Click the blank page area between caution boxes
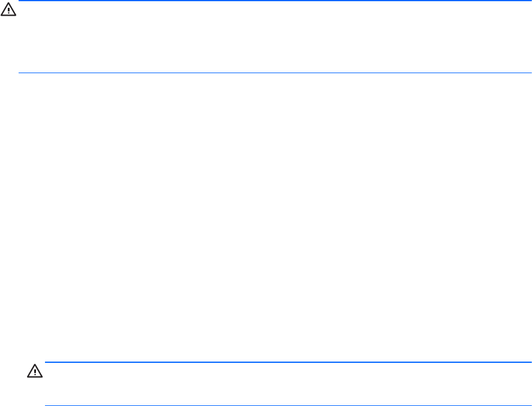The height and width of the screenshot is (406, 532). pyautogui.click(x=266, y=217)
